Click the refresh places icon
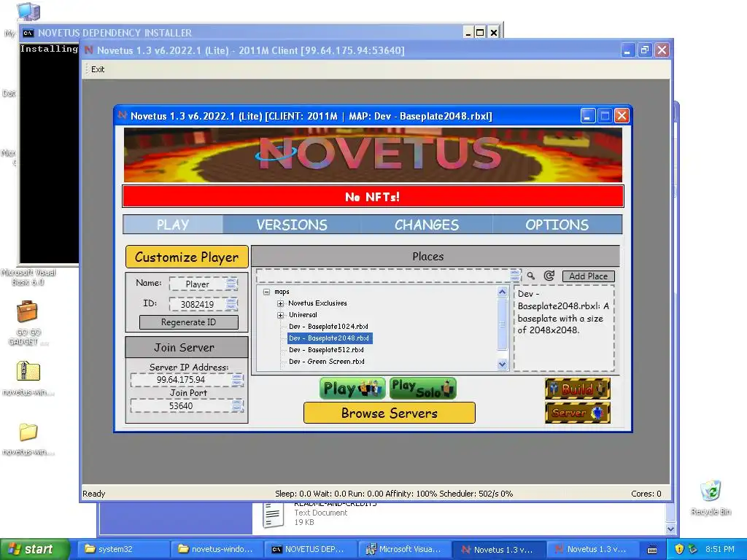747x560 pixels. [x=549, y=276]
